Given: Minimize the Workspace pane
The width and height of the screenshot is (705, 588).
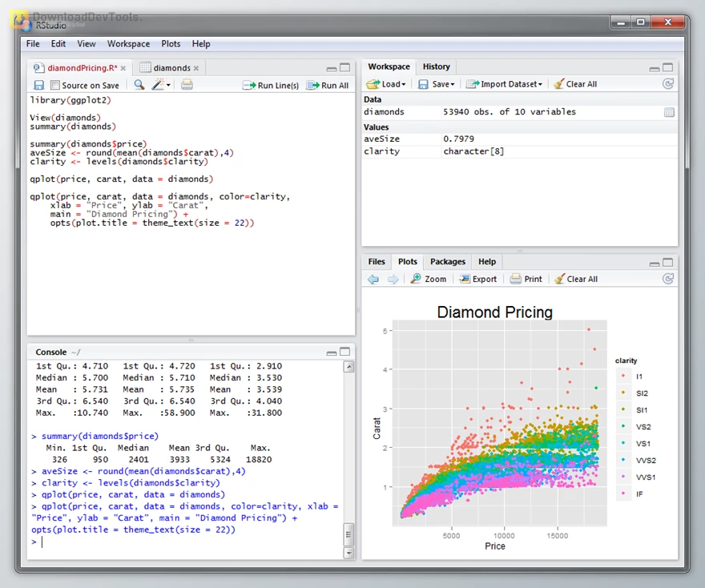Looking at the screenshot, I should [x=655, y=69].
